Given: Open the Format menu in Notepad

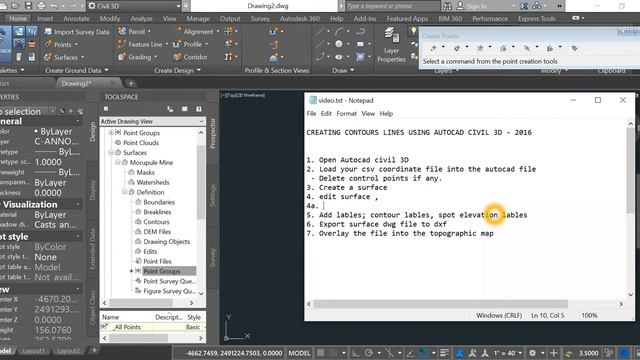Looking at the screenshot, I should tap(346, 113).
